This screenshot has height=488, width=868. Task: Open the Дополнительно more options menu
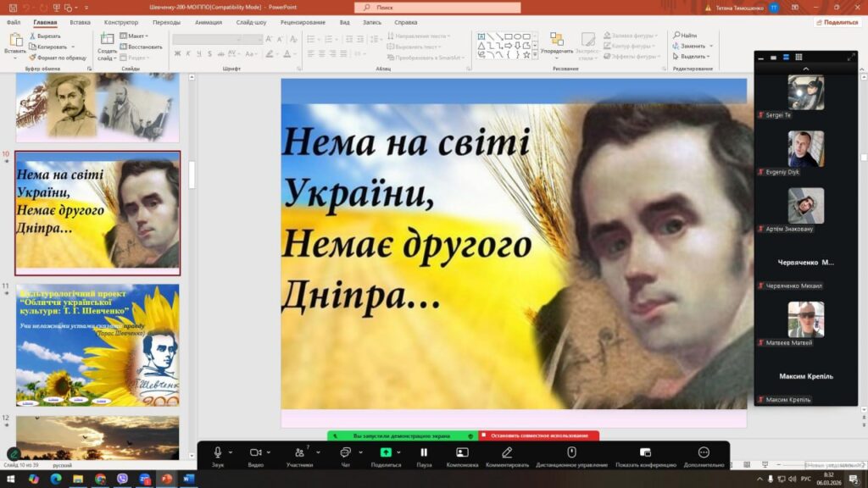pyautogui.click(x=704, y=453)
